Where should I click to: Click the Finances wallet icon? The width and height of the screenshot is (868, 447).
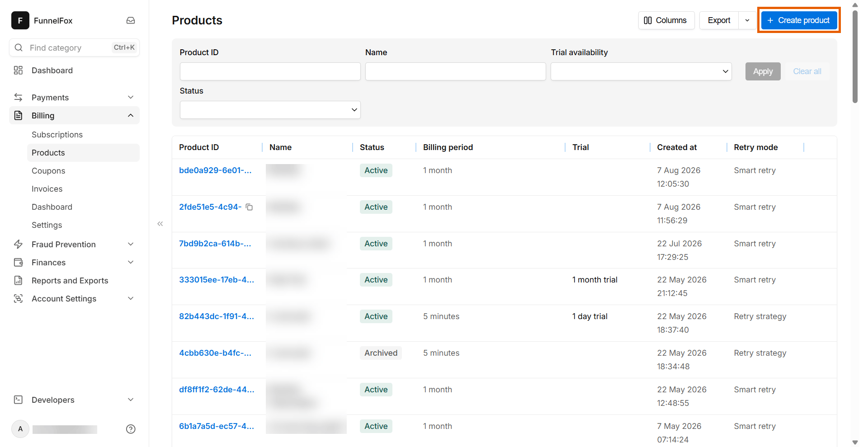click(18, 262)
